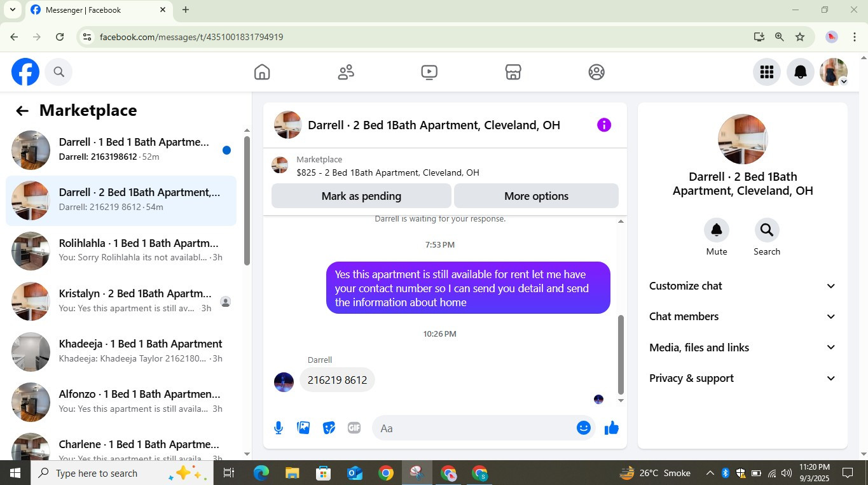Click Mark as pending button
The width and height of the screenshot is (868, 485).
(x=361, y=196)
